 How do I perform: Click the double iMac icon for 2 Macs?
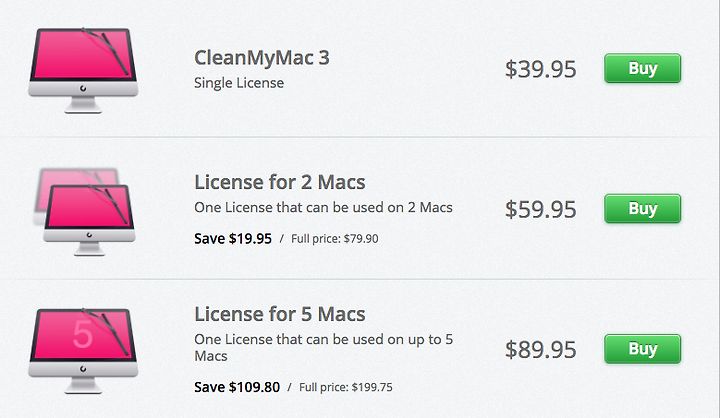click(x=84, y=212)
